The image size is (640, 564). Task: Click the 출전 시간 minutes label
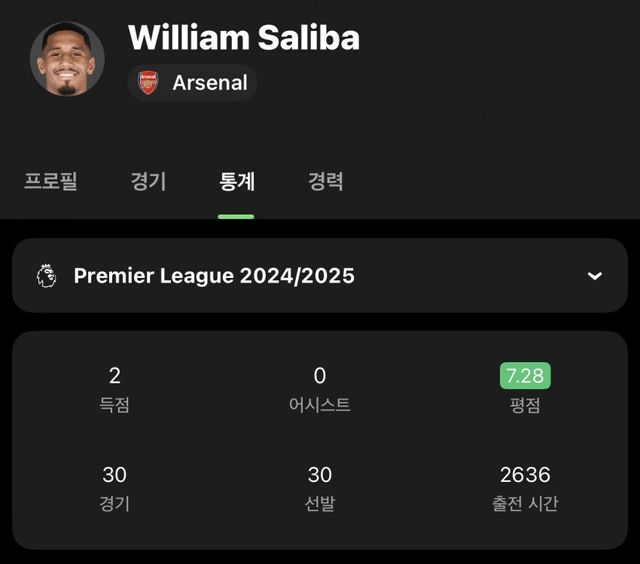tap(525, 503)
